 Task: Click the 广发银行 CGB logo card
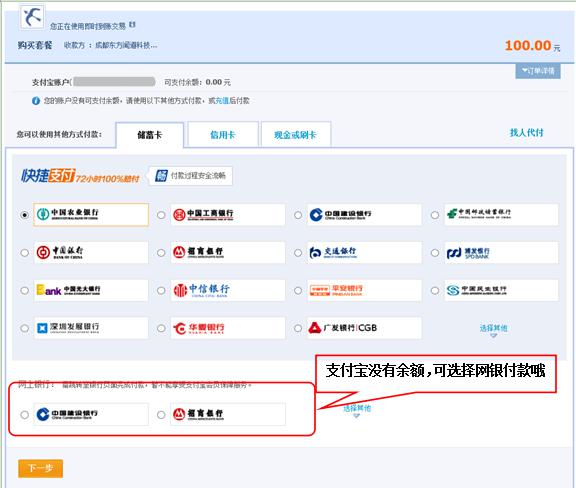pyautogui.click(x=364, y=328)
